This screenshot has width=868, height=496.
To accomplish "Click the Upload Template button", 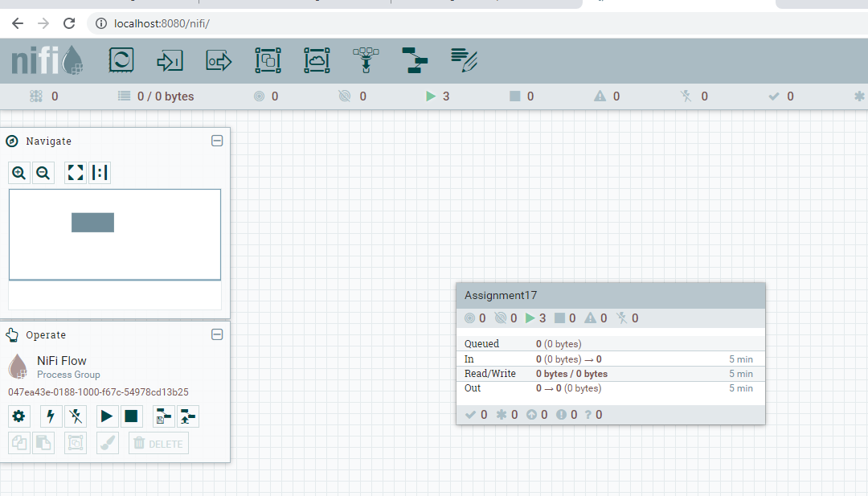I will [x=187, y=416].
